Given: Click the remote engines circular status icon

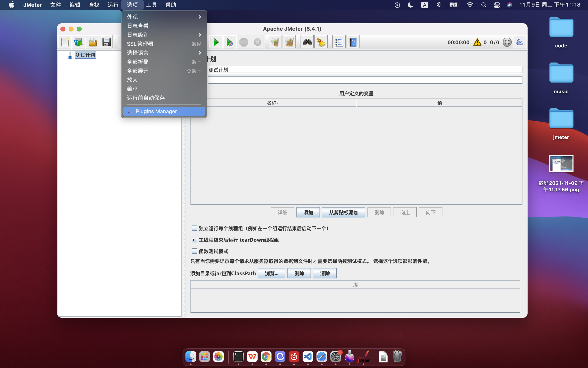Looking at the screenshot, I should click(x=507, y=42).
